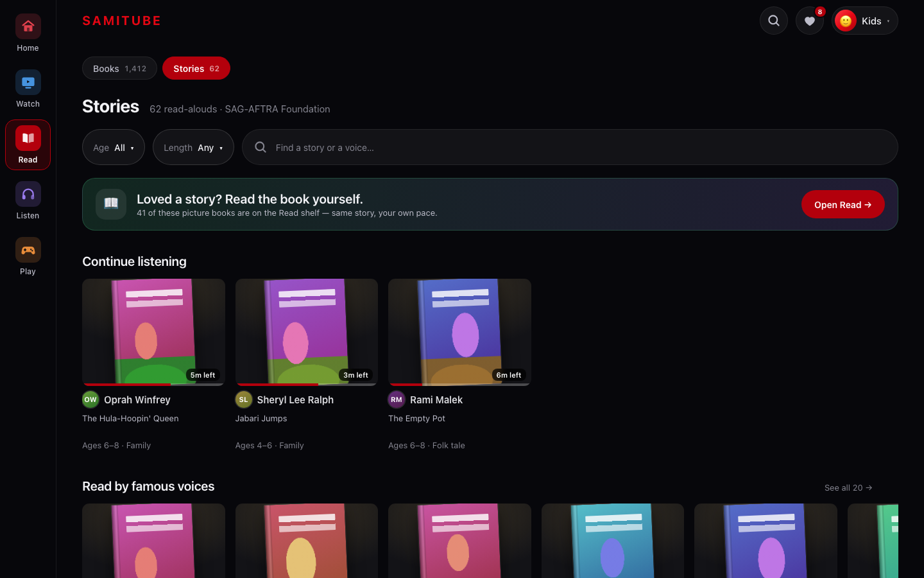Open the red book with yellow oval
924x578 pixels.
click(307, 541)
